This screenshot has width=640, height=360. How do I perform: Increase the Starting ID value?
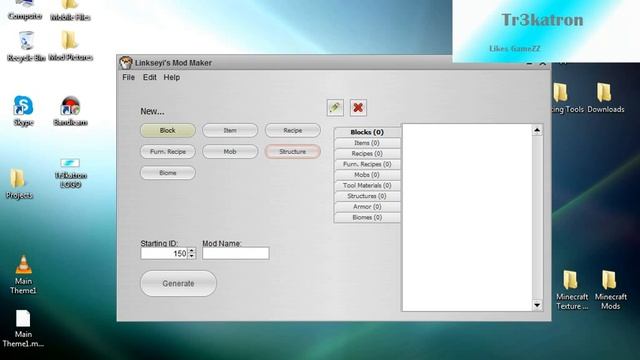click(x=192, y=251)
